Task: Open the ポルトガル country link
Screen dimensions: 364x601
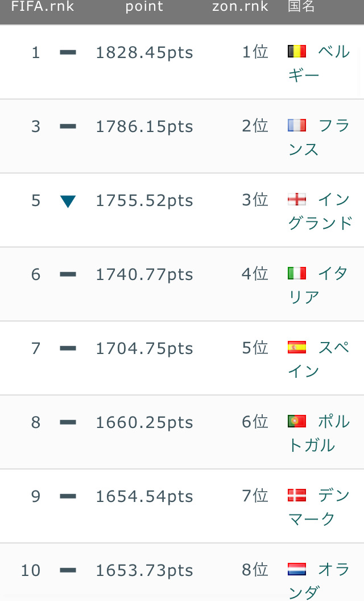Action: pyautogui.click(x=319, y=433)
